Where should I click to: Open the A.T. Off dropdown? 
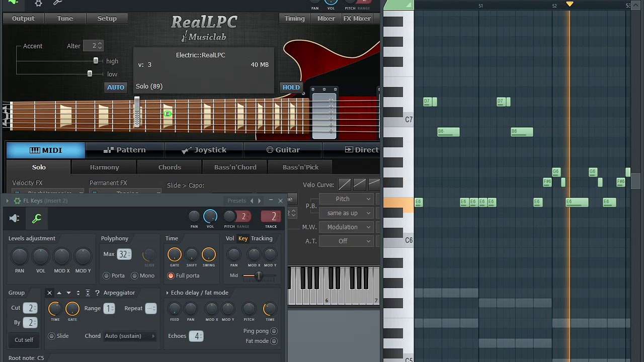click(x=347, y=241)
